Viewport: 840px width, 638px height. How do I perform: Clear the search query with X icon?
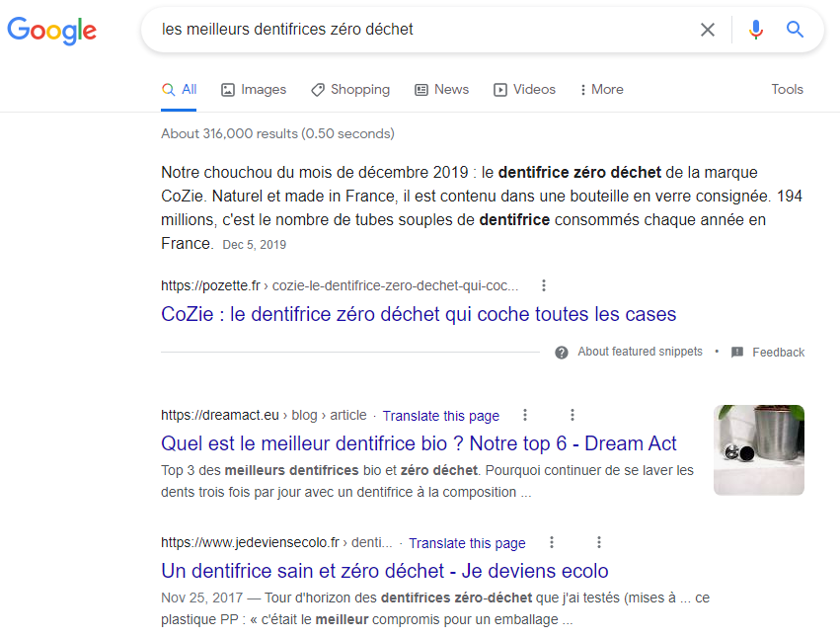(x=708, y=30)
